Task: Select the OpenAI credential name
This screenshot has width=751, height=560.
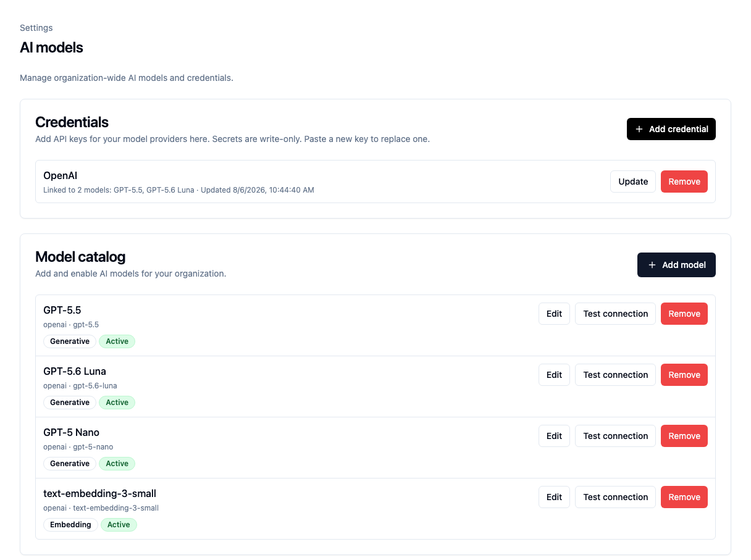Action: click(60, 176)
